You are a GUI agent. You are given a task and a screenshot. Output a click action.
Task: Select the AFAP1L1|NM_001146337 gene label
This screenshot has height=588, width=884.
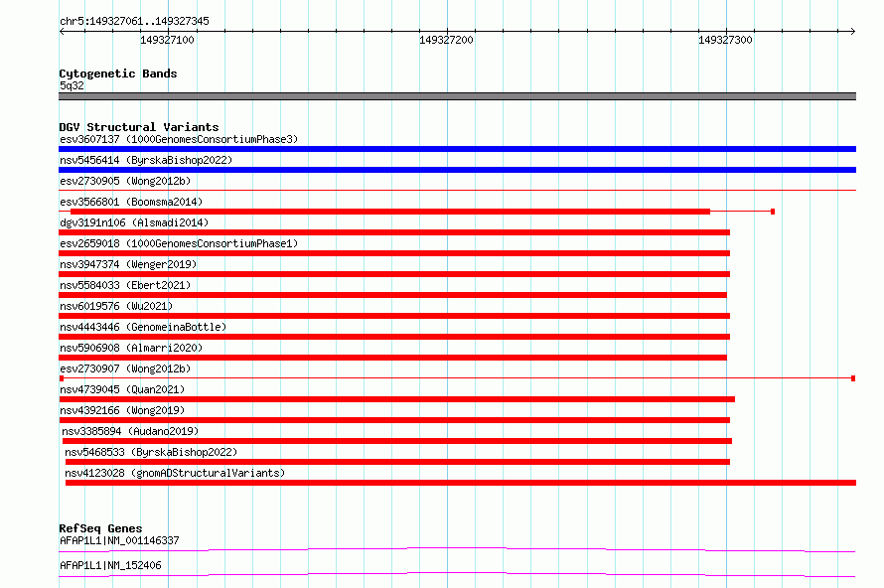[x=119, y=540]
